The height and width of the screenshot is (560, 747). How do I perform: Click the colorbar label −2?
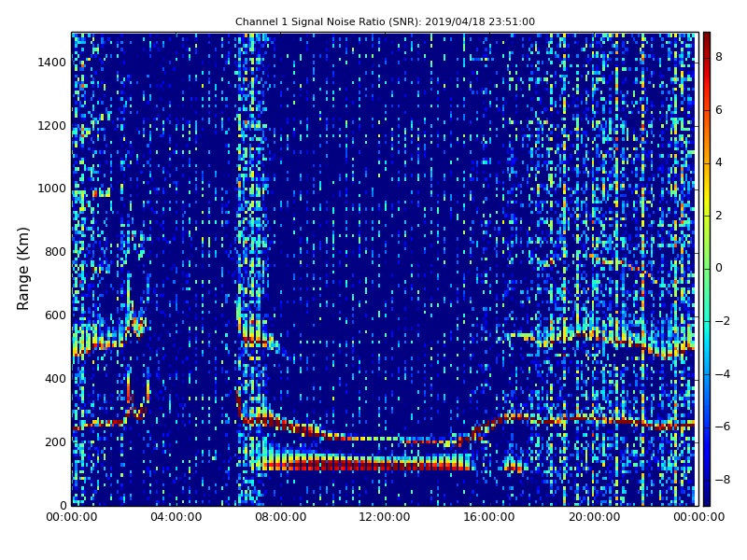(723, 321)
